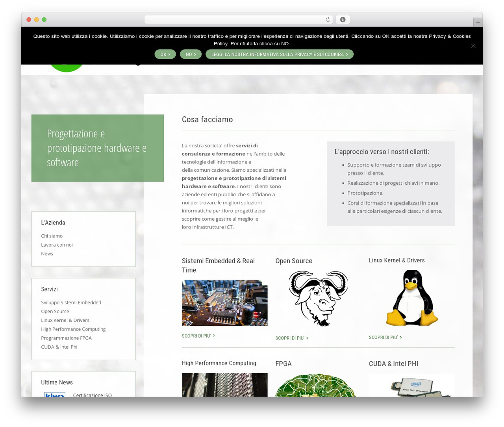
Task: Click the kiwa logo in Ultime News
Action: [55, 394]
